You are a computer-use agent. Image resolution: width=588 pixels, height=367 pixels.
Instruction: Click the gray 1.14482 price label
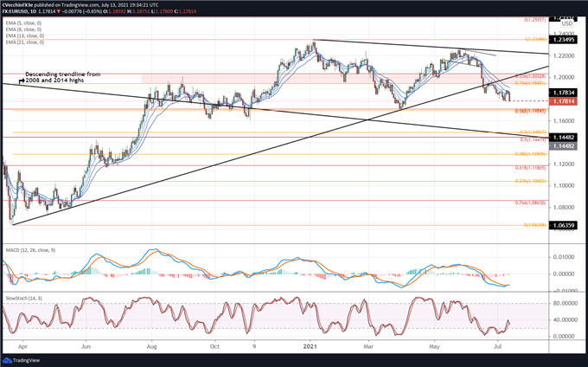(x=563, y=146)
